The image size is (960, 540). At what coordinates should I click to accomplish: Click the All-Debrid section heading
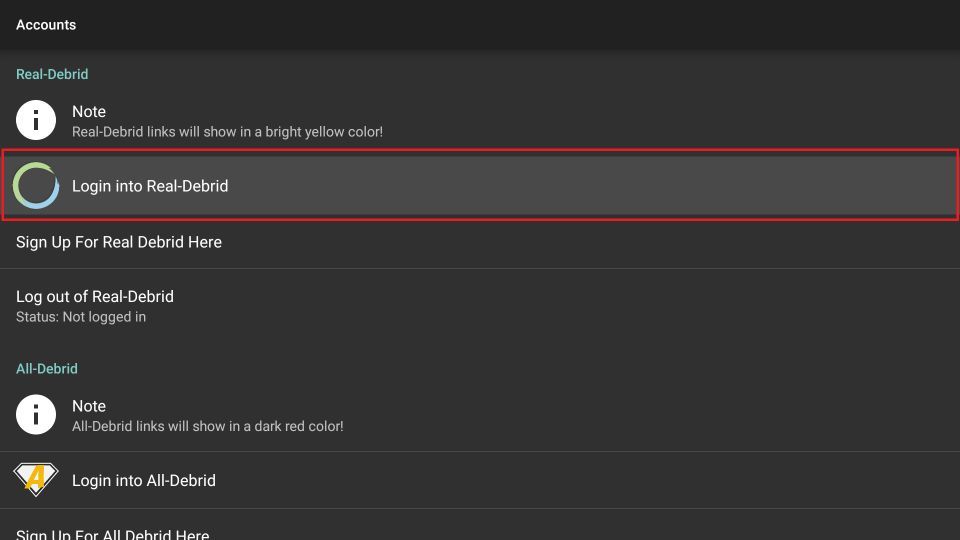point(47,369)
